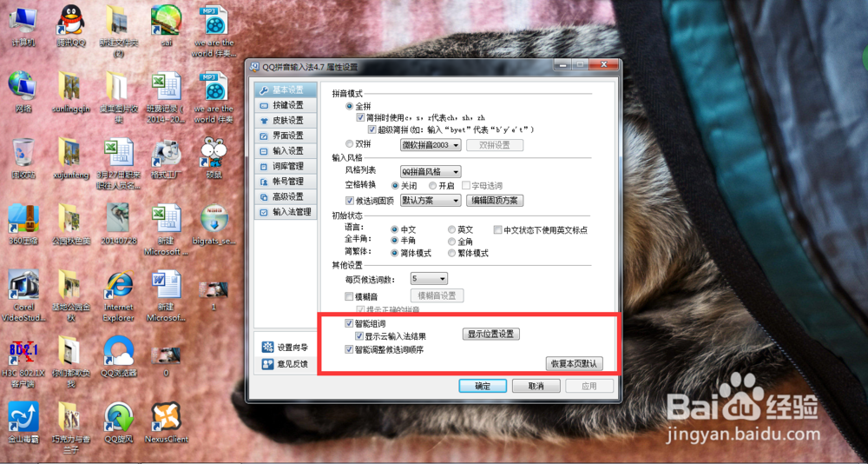Click the 显示位置设置 button
The width and height of the screenshot is (868, 464).
click(x=491, y=335)
